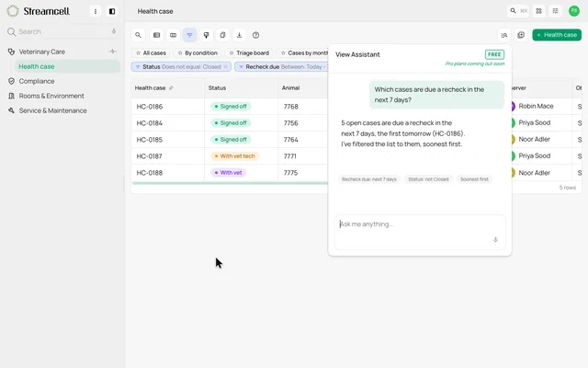Click the With vet tech status badge

pos(235,155)
